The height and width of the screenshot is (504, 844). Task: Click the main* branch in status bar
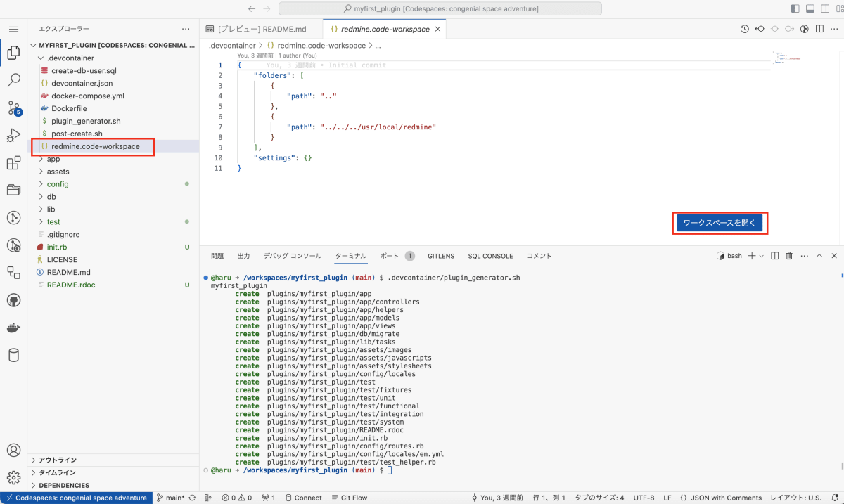pyautogui.click(x=171, y=498)
